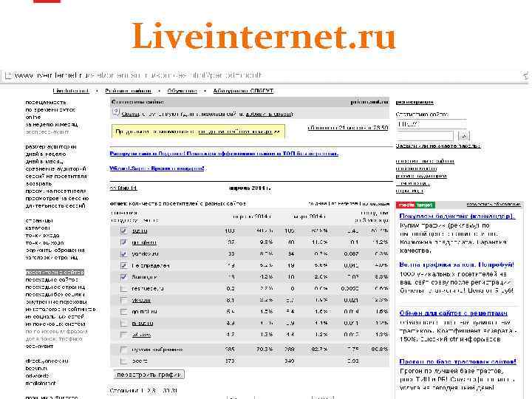
Task: Open 'Wizard.Sape - Время в подарок!' link
Action: pos(157,168)
